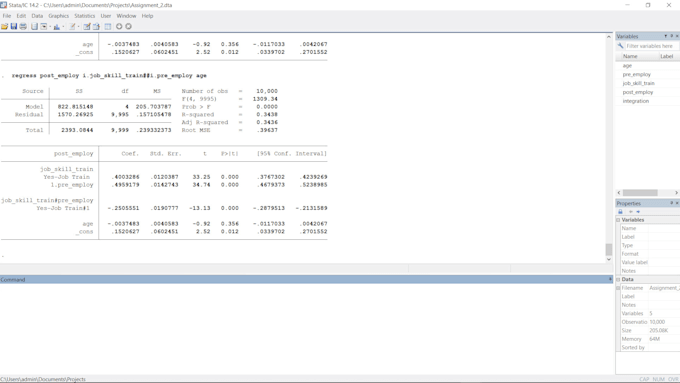Open the Data menu

coord(37,16)
